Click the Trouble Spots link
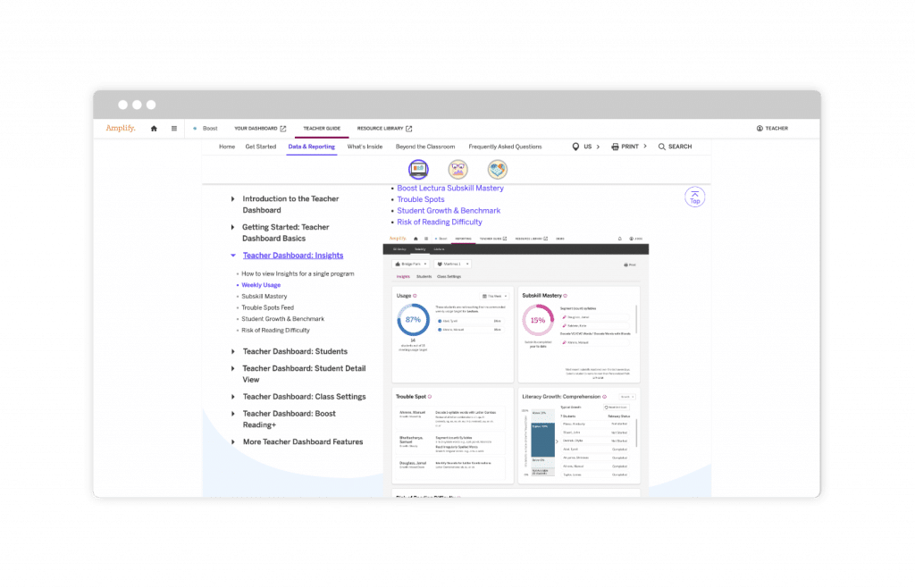 click(x=421, y=199)
